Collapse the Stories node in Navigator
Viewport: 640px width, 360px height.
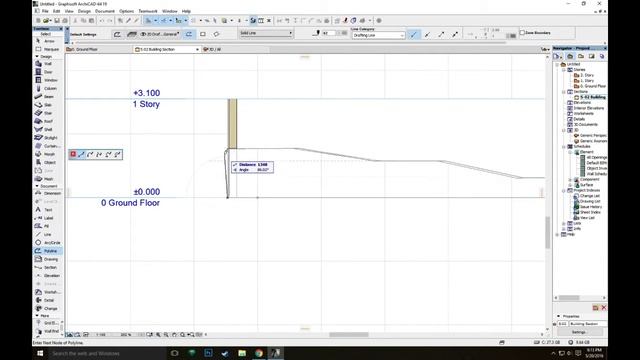click(x=564, y=70)
